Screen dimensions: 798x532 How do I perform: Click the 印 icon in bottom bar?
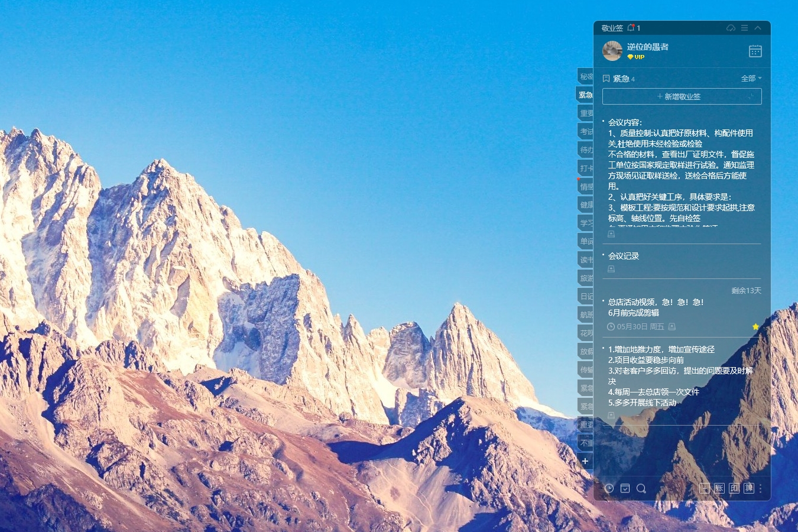coord(734,488)
